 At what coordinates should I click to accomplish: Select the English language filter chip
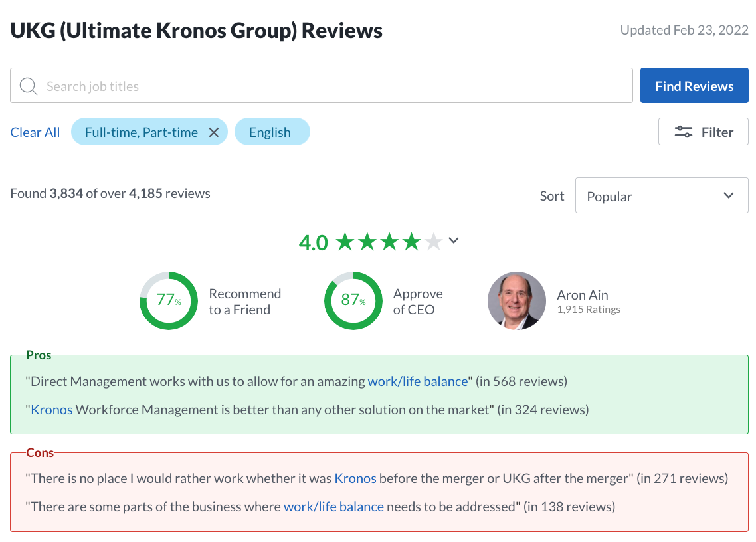[x=272, y=132]
